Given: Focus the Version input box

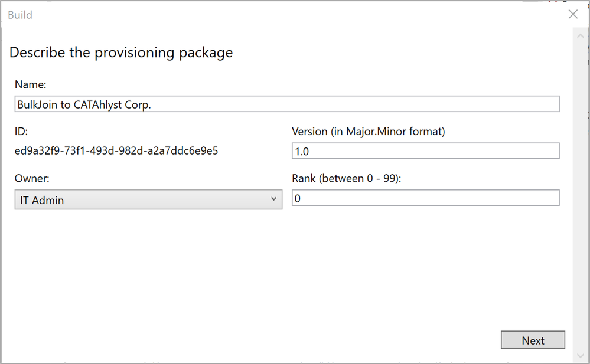Looking at the screenshot, I should tap(425, 151).
